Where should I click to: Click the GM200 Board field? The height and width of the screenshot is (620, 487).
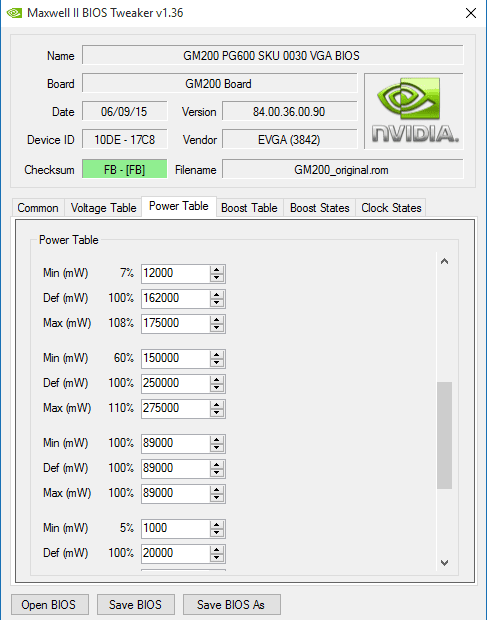[x=219, y=83]
